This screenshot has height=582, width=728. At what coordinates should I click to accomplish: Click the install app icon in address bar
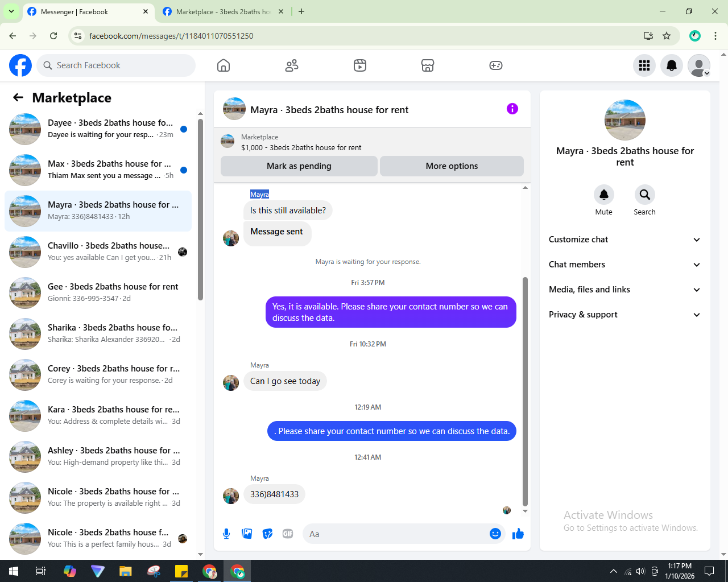click(x=648, y=36)
